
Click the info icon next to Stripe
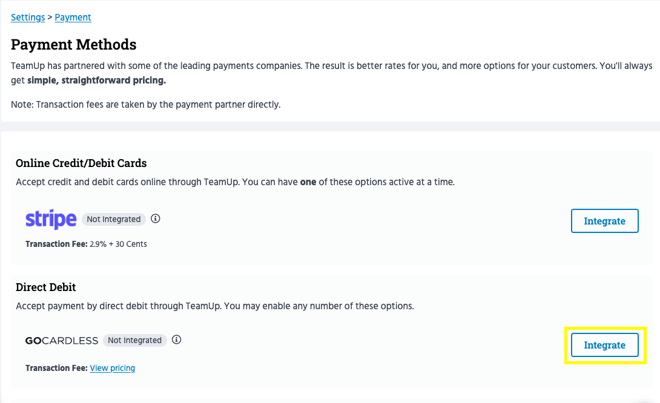pyautogui.click(x=155, y=219)
